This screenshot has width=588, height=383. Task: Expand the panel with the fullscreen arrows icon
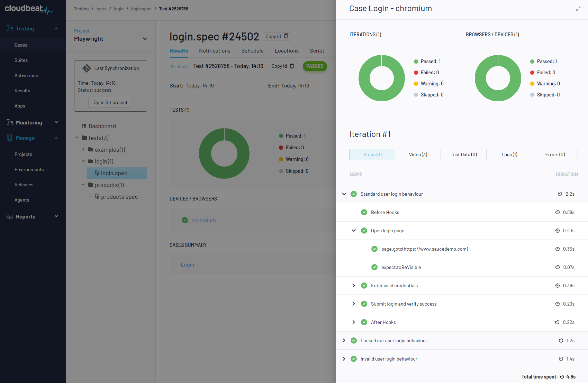pos(578,9)
